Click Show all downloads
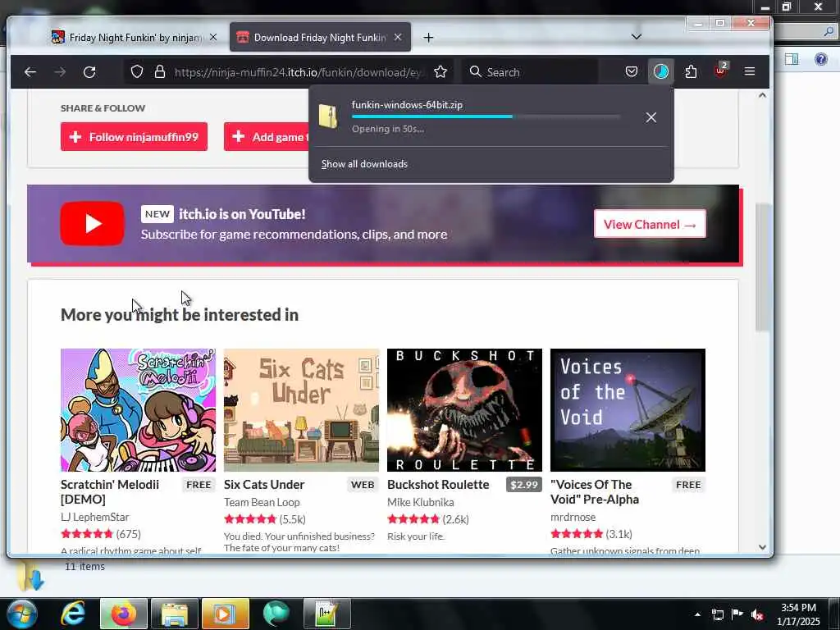840x630 pixels. pyautogui.click(x=364, y=164)
